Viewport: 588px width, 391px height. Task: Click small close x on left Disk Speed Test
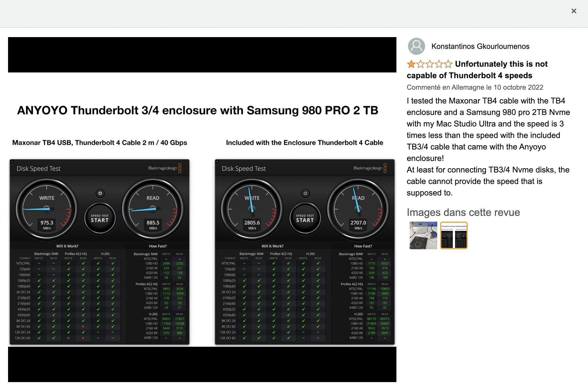12,162
